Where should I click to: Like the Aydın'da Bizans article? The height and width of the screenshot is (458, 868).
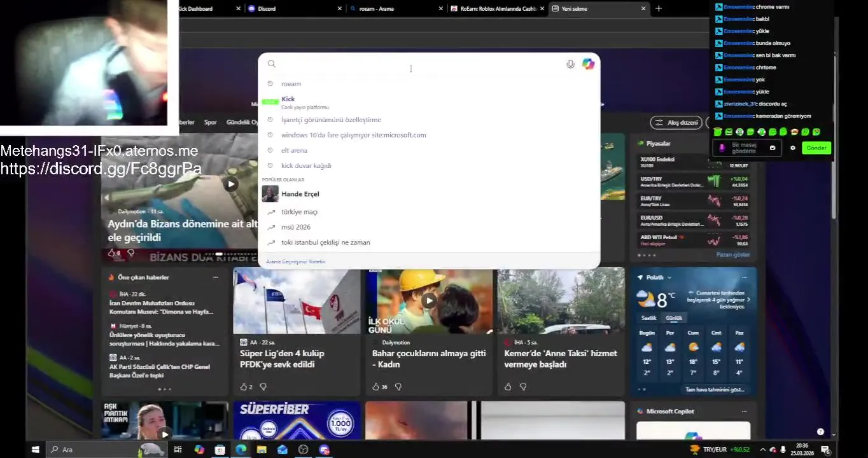tap(111, 253)
